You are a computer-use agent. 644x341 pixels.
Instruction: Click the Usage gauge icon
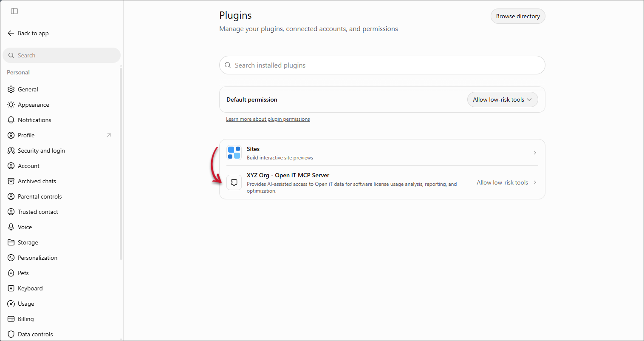[x=11, y=304]
